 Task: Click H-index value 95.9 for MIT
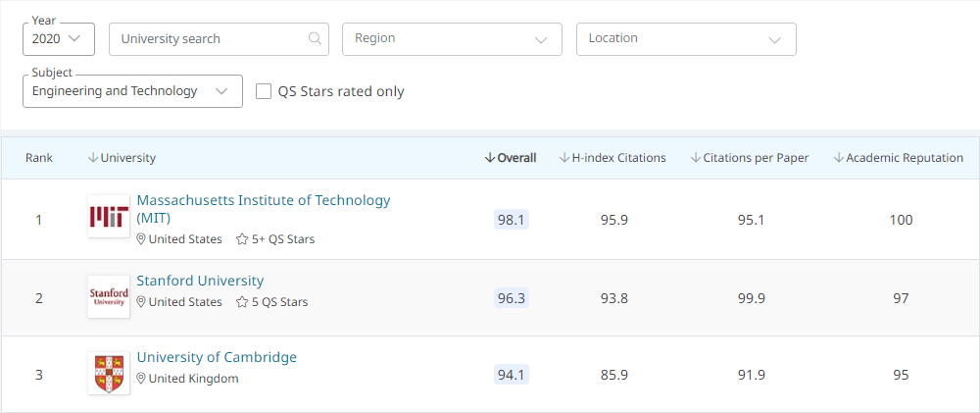[x=613, y=220]
